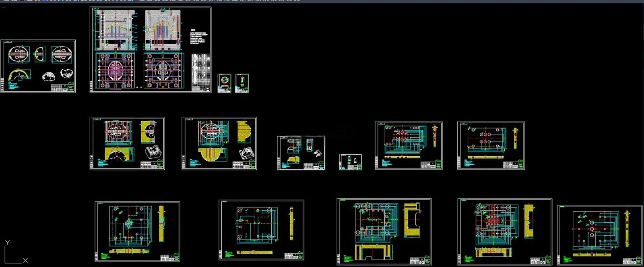644x267 pixels.
Task: Select the insert sheet with yellow arch-shaped section
Action: (x=127, y=143)
